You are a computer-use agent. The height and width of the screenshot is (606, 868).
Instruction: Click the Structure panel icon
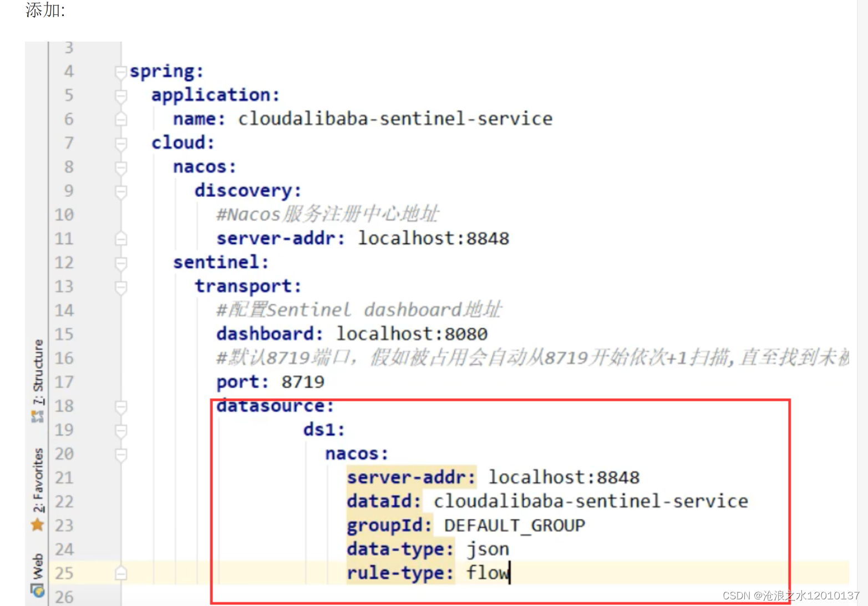(38, 417)
